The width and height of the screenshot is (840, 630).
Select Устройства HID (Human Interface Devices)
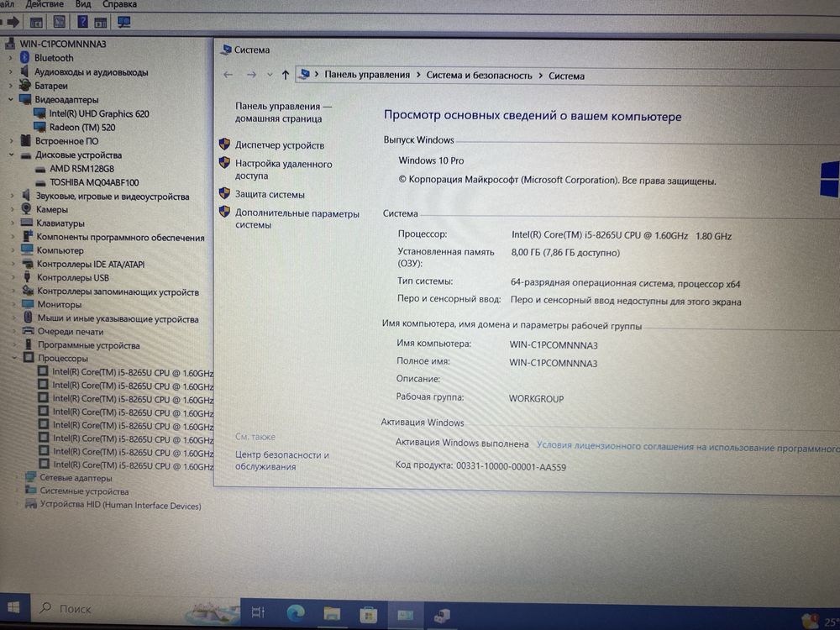120,505
